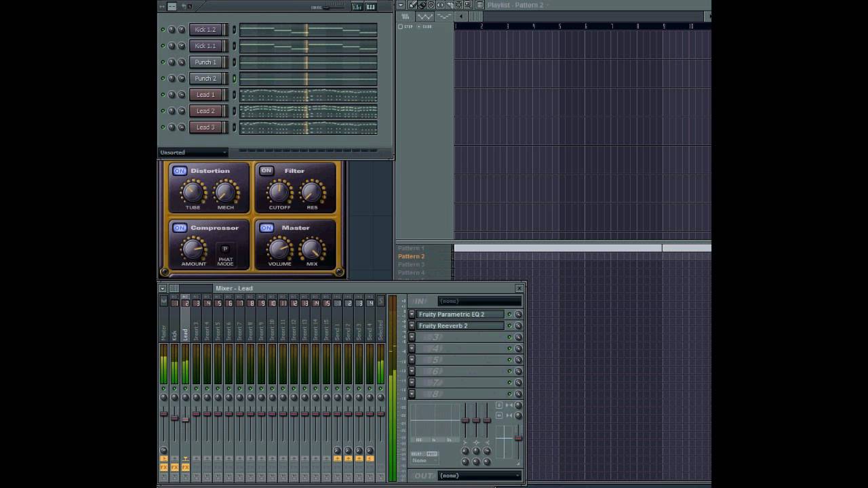
Task: Open the Punch 1 channel
Action: (x=205, y=62)
